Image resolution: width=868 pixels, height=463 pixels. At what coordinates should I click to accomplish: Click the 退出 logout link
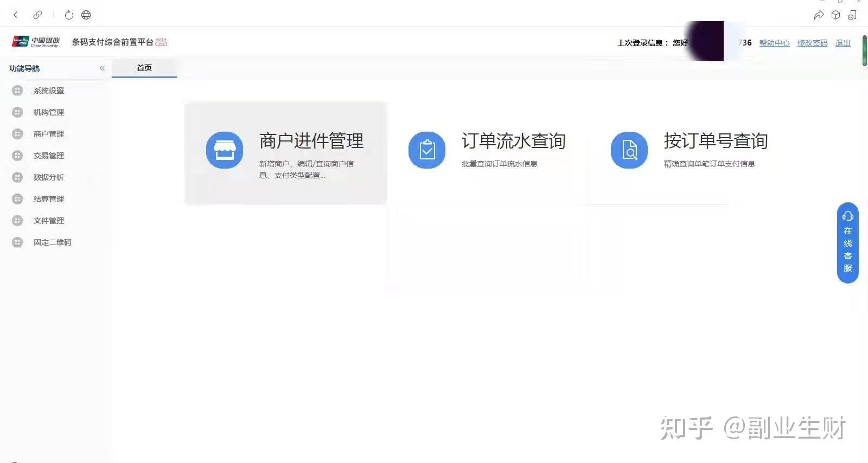point(843,43)
